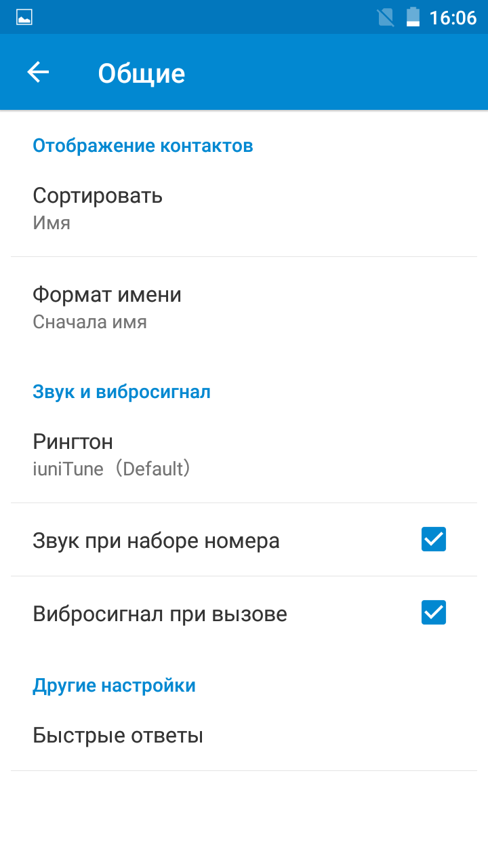Tap the Сначала имя value text
This screenshot has width=488, height=868.
click(x=90, y=321)
